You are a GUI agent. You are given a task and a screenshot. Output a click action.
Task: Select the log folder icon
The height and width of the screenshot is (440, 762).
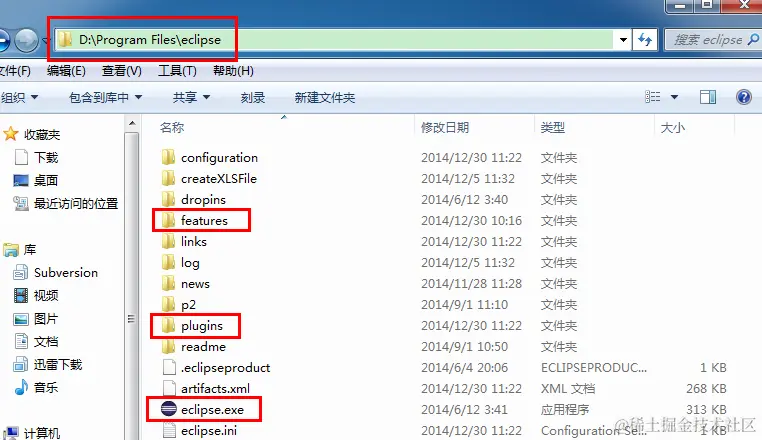tap(168, 262)
